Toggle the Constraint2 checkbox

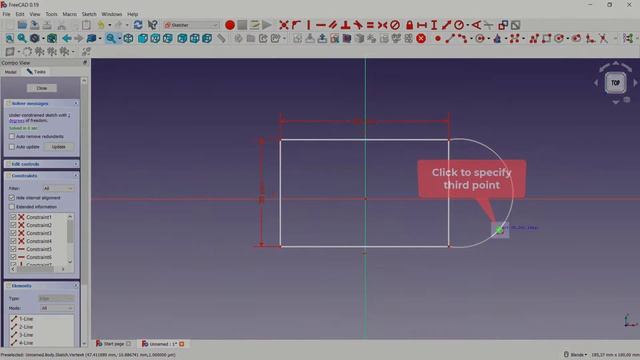click(x=13, y=225)
